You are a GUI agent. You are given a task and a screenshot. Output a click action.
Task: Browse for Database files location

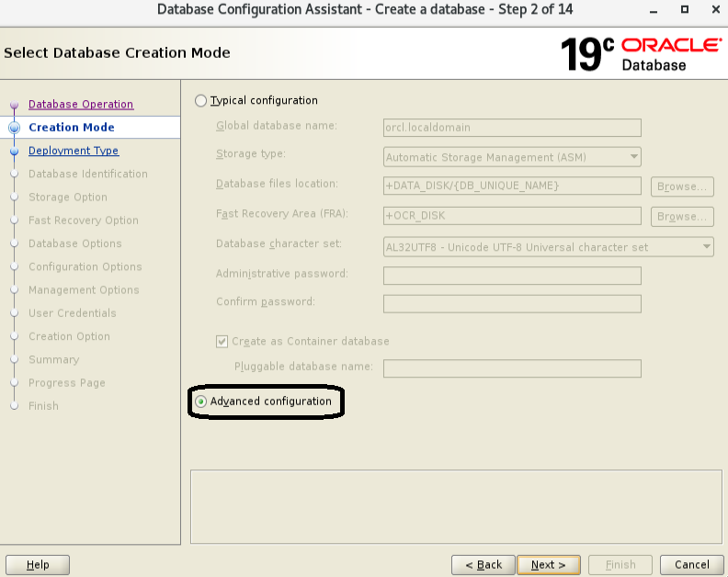(x=682, y=187)
